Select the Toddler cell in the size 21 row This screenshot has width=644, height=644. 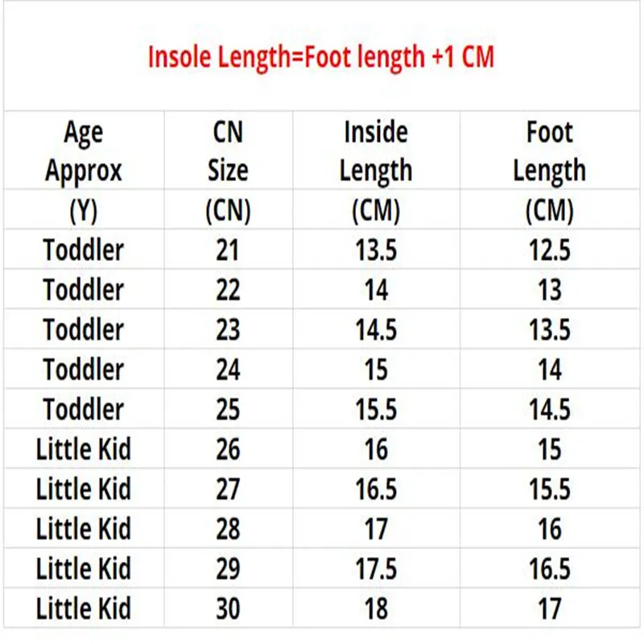click(x=84, y=250)
